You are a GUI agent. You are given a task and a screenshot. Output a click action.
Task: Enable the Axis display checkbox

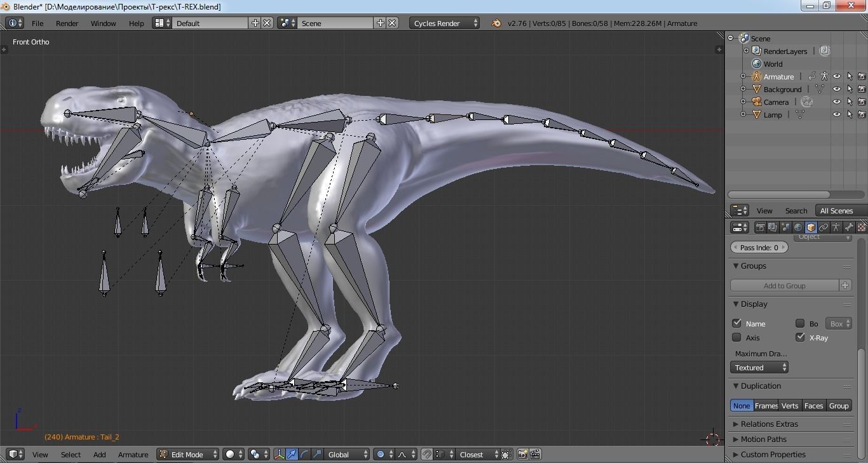click(x=737, y=337)
